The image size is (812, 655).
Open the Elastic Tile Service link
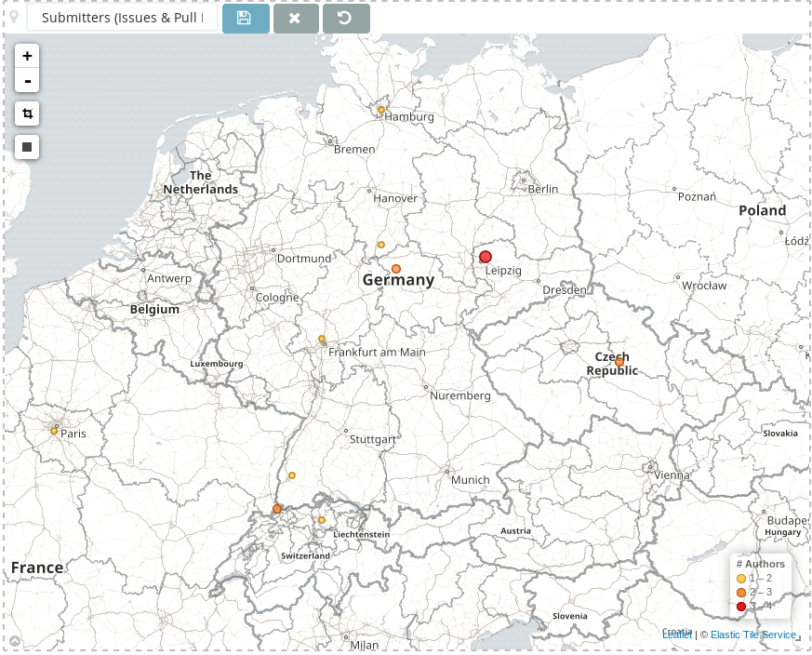pyautogui.click(x=752, y=635)
